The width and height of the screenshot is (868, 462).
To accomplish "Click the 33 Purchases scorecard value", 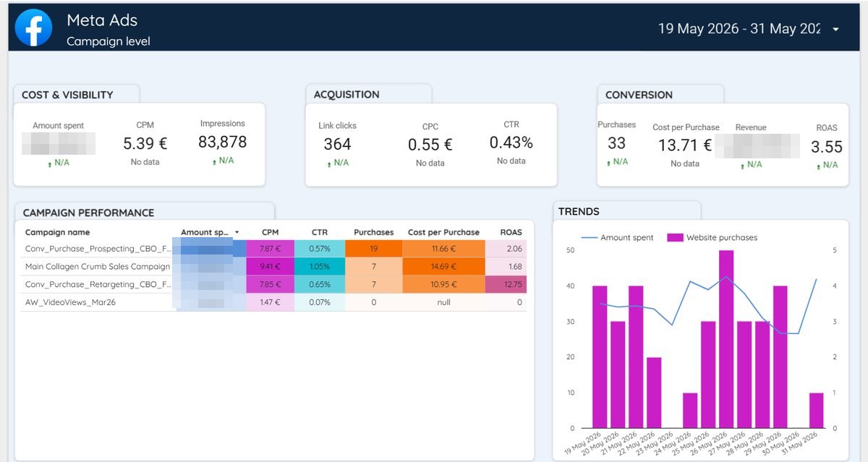I will tap(616, 143).
